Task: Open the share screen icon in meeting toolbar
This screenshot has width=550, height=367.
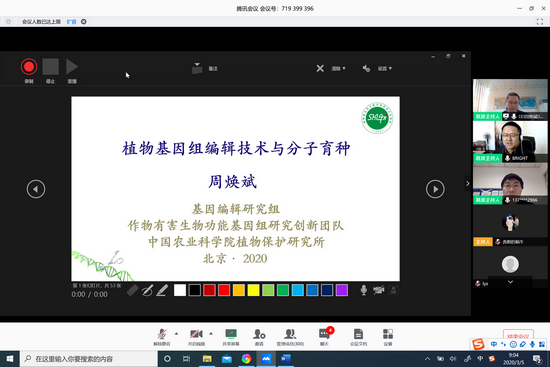Action: [x=231, y=337]
